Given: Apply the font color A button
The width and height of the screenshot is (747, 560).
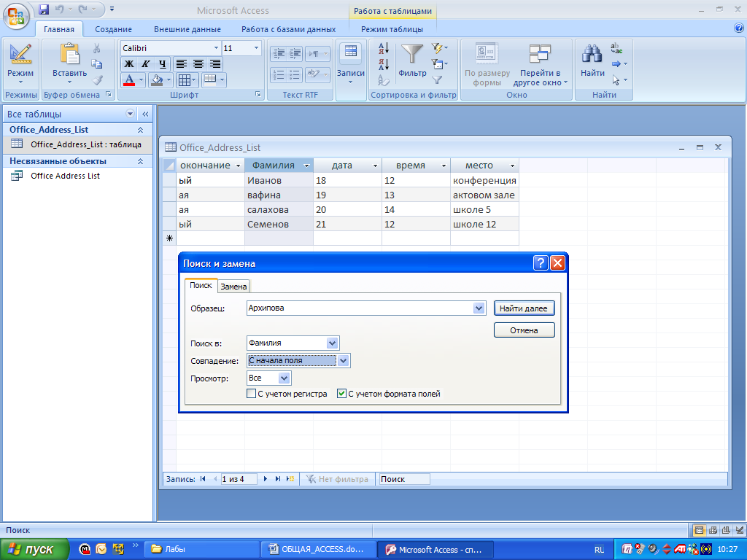Looking at the screenshot, I should click(x=128, y=79).
